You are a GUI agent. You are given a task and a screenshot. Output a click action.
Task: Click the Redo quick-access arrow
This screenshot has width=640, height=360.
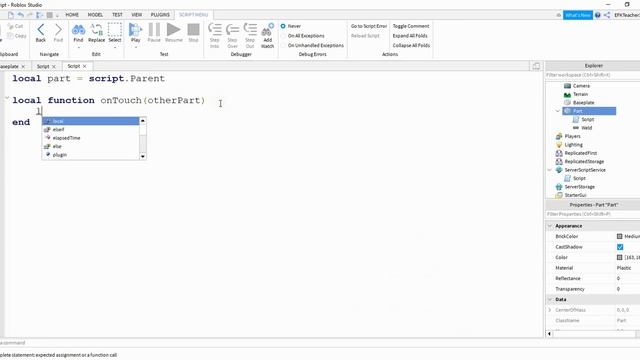(x=30, y=15)
